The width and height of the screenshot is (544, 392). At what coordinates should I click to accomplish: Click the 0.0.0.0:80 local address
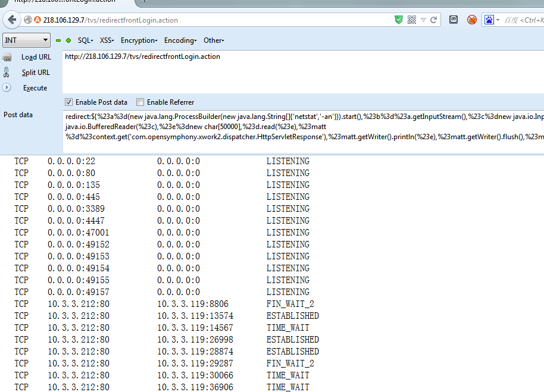[x=71, y=173]
